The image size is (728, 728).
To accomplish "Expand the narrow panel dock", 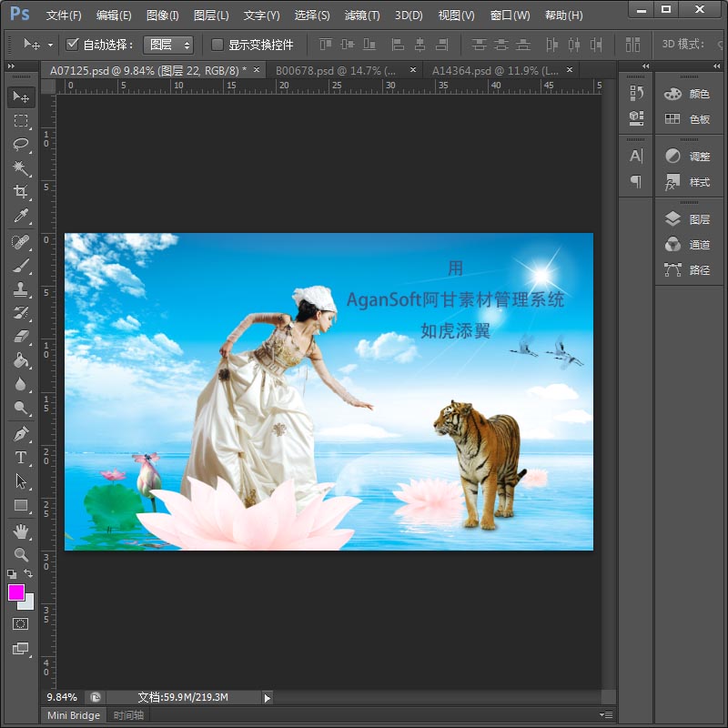I will 645,66.
